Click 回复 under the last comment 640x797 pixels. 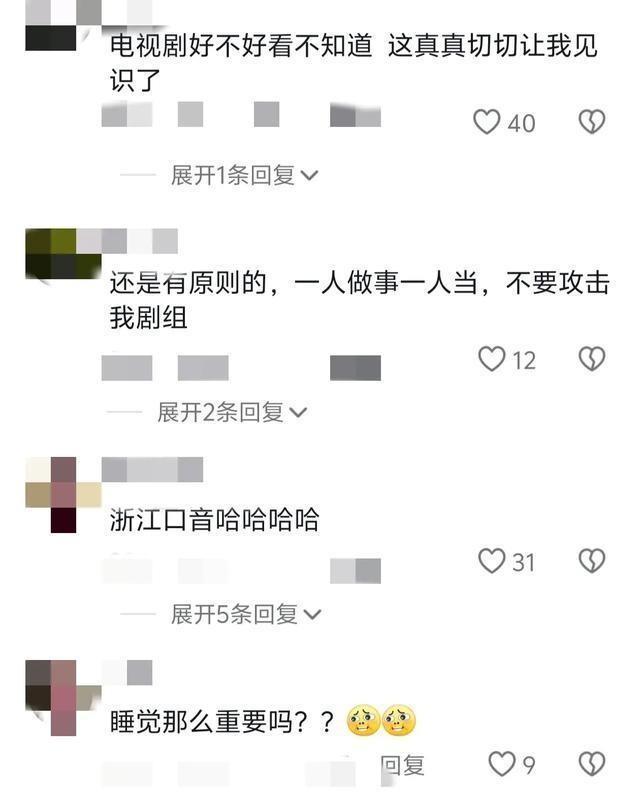(x=403, y=765)
